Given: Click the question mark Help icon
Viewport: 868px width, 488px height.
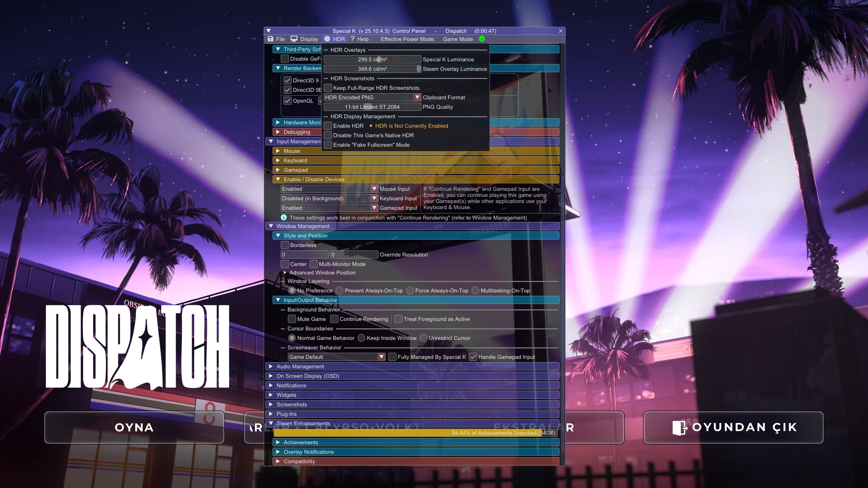Looking at the screenshot, I should click(x=352, y=39).
